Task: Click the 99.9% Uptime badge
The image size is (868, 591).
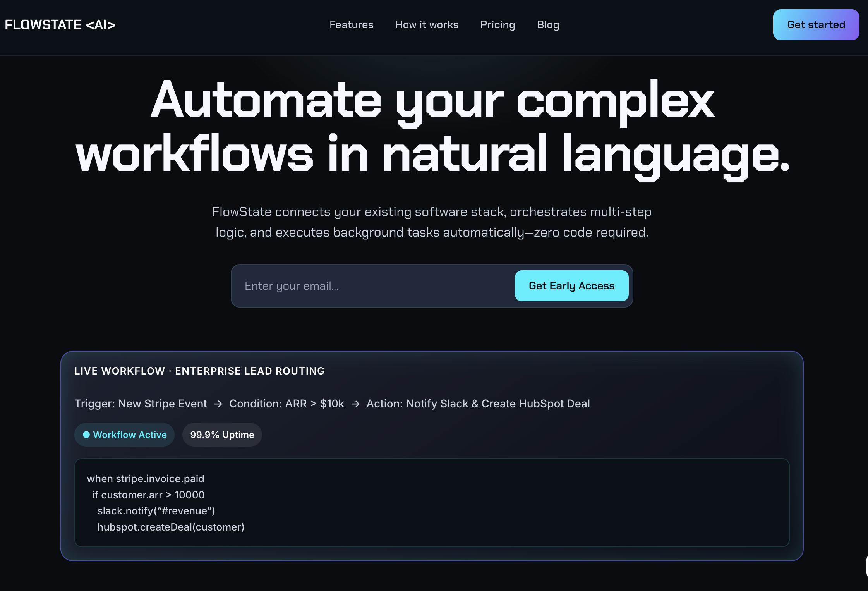Action: click(x=222, y=435)
